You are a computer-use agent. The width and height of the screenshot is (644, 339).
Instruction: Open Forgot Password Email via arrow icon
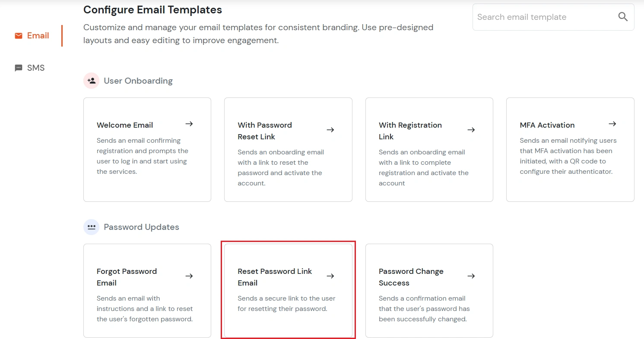pos(189,276)
